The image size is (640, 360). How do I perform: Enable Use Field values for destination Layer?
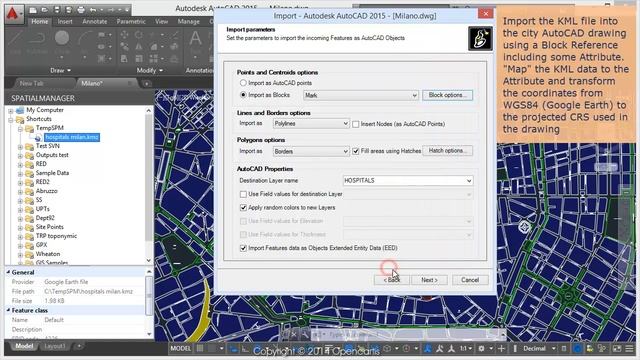[243, 194]
